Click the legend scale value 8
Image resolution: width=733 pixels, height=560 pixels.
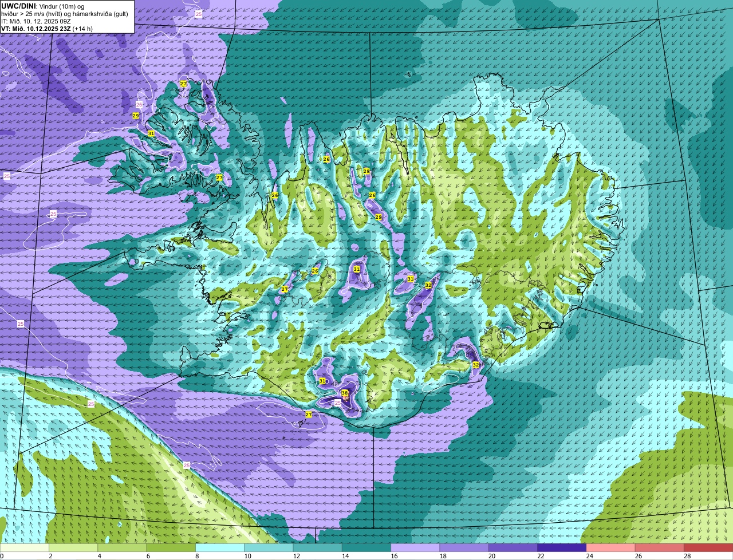tap(197, 556)
